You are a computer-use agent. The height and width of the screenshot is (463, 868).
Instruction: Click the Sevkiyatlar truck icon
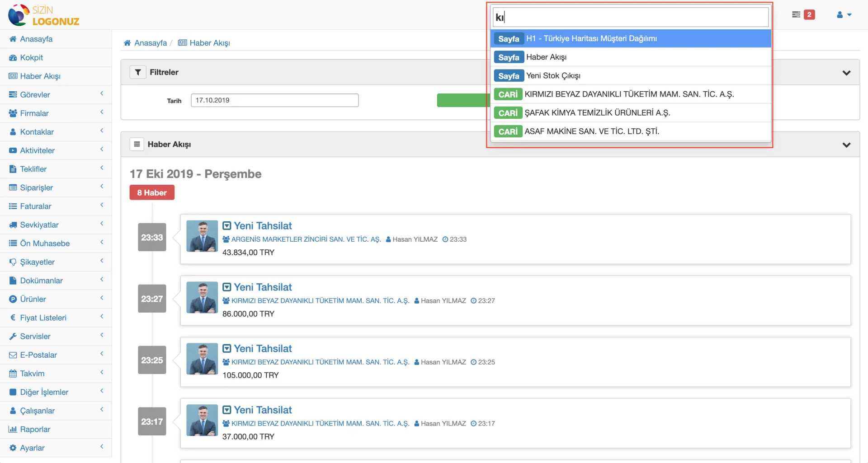point(13,225)
